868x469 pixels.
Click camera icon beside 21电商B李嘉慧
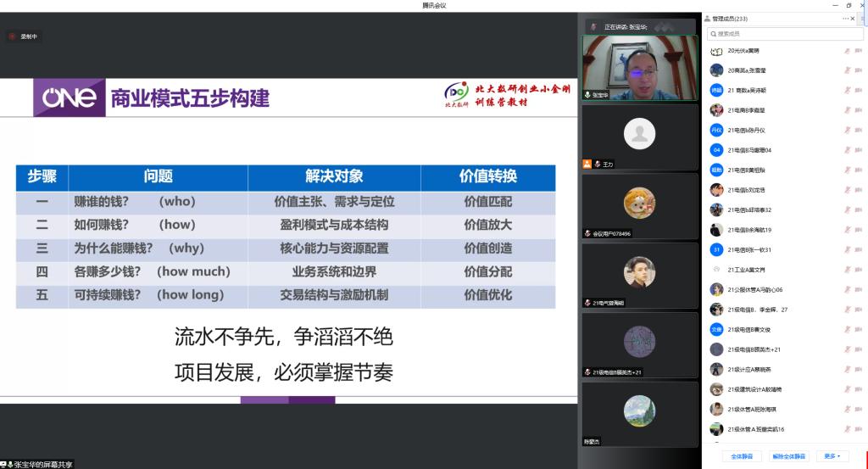point(858,110)
